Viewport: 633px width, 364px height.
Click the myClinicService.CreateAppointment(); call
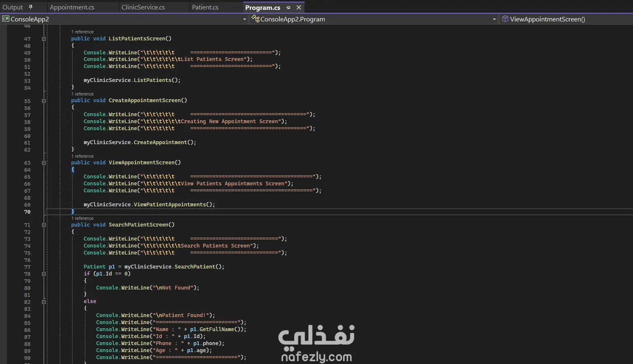(140, 142)
